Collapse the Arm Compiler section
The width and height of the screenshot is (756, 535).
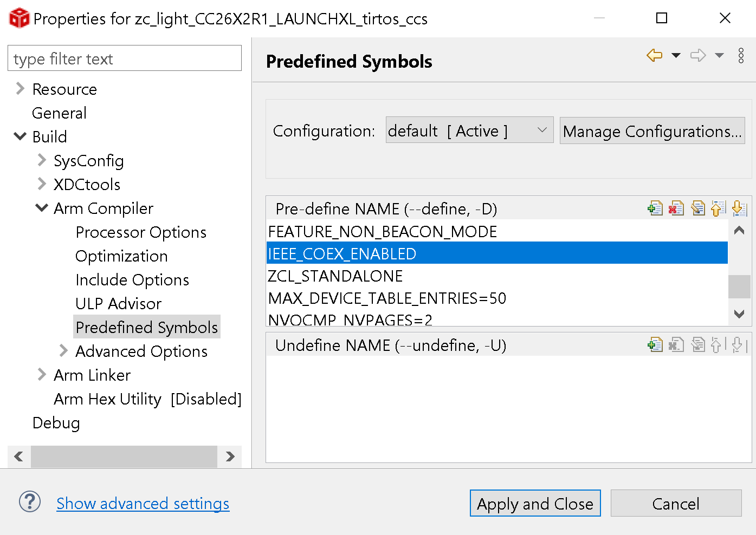[42, 208]
